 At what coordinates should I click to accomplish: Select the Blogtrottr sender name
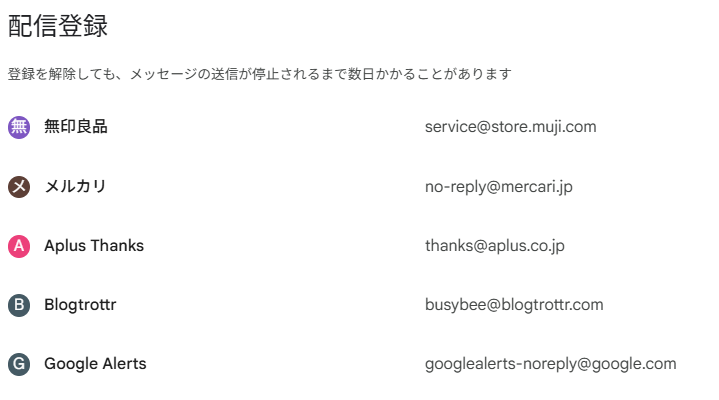point(80,305)
